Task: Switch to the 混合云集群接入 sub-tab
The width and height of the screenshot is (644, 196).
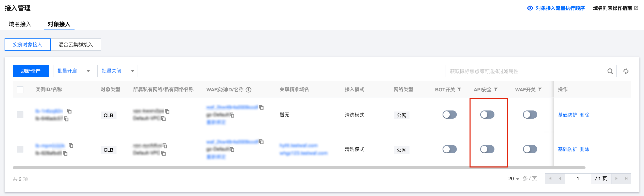Action: point(76,45)
